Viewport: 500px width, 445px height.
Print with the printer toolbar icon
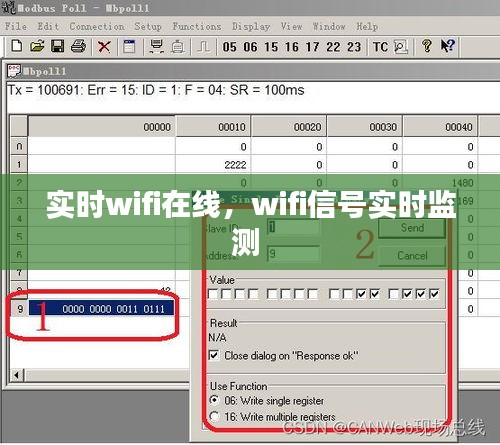(78, 46)
